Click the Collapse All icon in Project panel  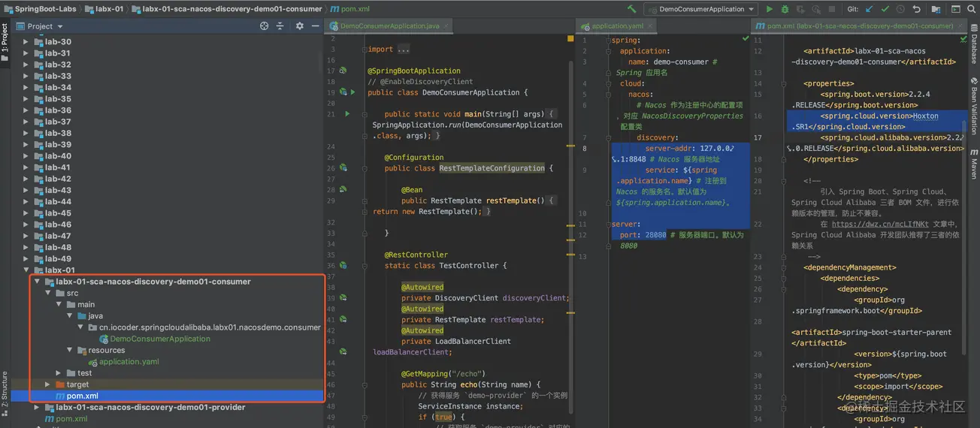pyautogui.click(x=280, y=26)
